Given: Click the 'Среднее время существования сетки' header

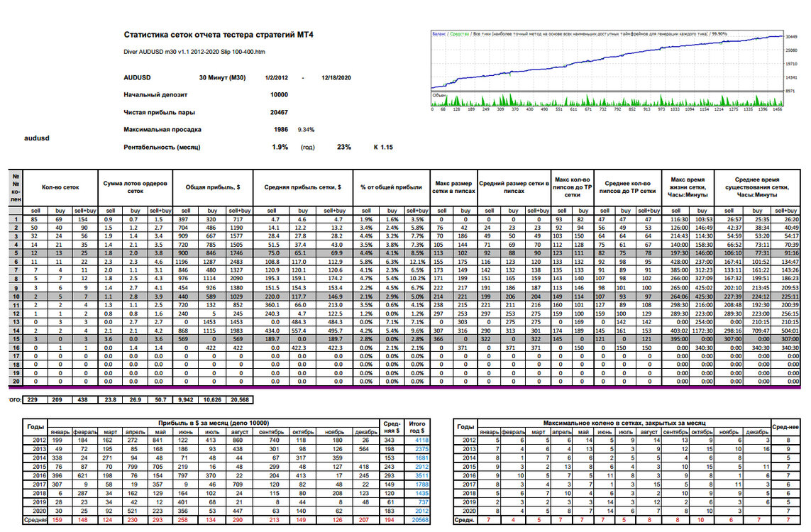Looking at the screenshot, I should [x=756, y=187].
